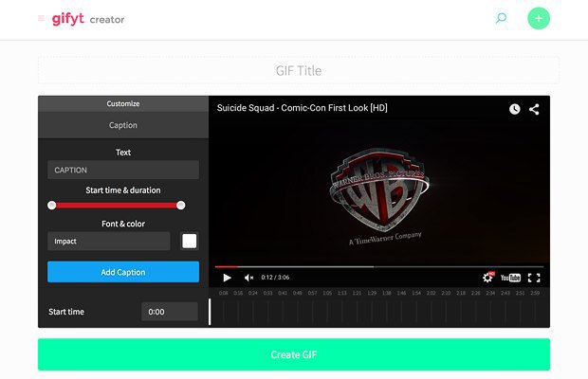Open the search magnifier icon
Screen dimensions: 588x379
click(x=501, y=18)
